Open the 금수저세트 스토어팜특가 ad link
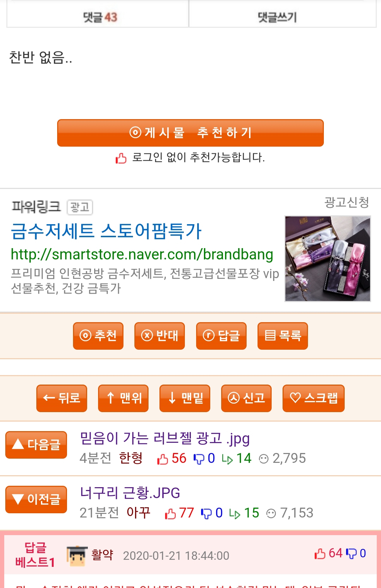381x588 pixels. point(106,231)
